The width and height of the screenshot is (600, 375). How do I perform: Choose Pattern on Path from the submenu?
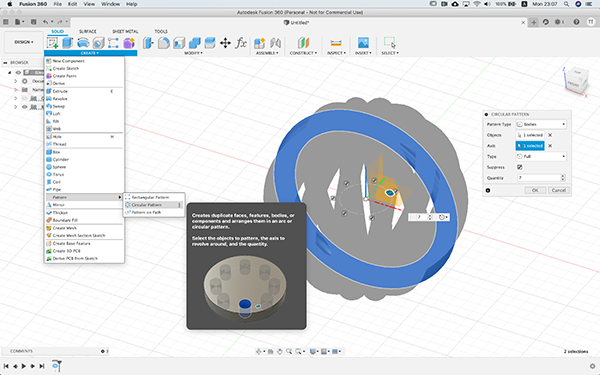point(154,212)
